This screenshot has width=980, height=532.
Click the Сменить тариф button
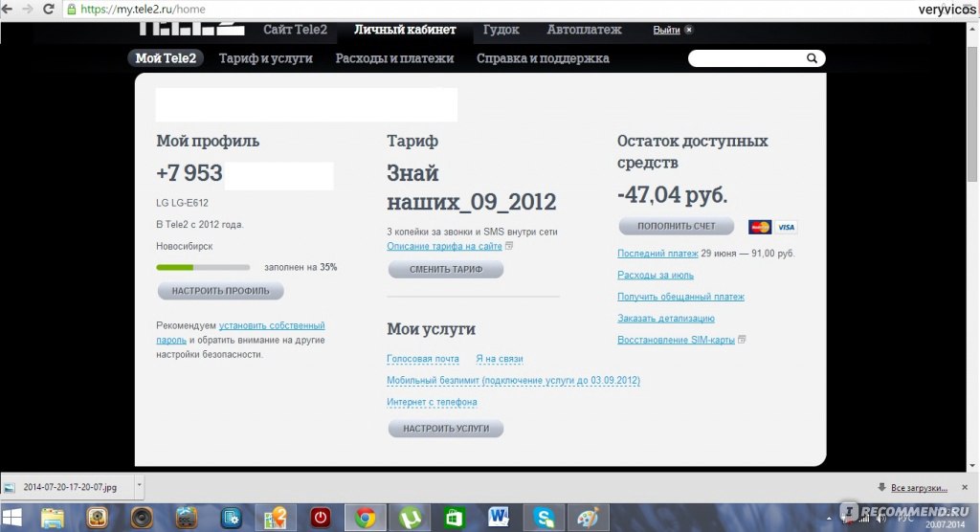click(446, 270)
